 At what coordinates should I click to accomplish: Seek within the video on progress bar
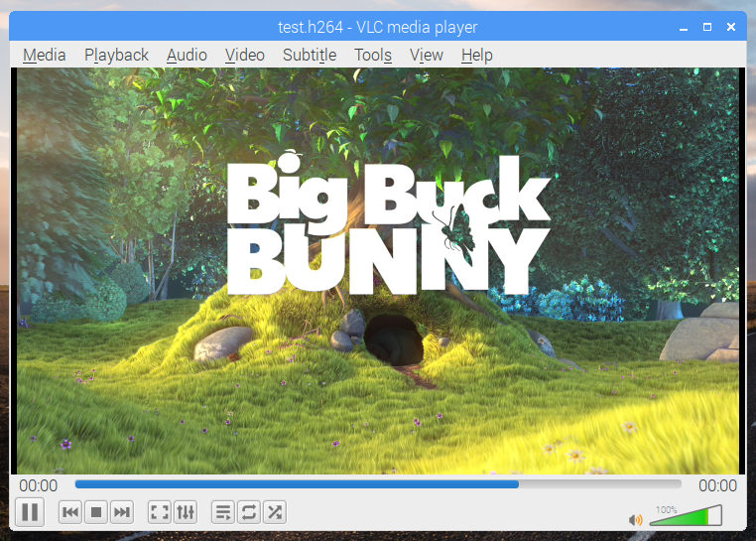(x=378, y=484)
